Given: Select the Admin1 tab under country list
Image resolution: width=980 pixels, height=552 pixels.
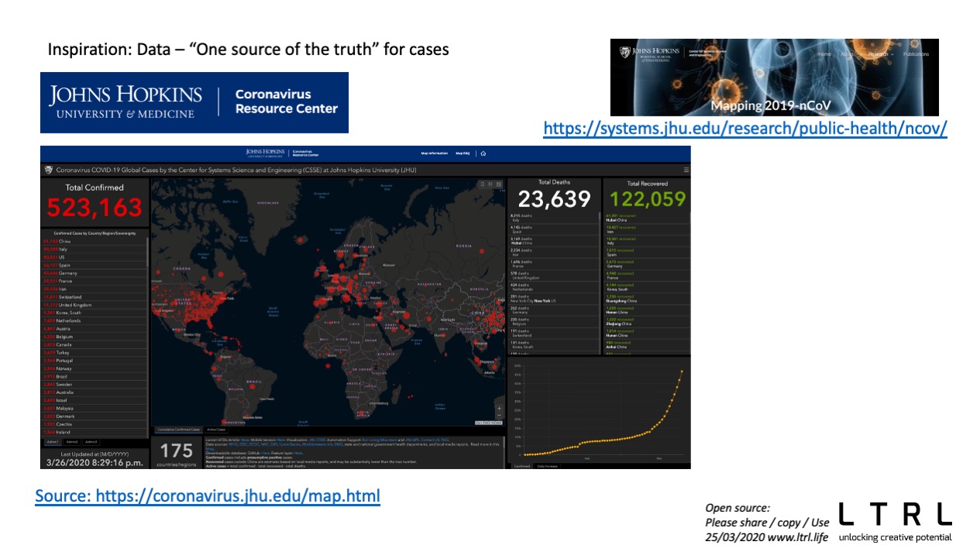Looking at the screenshot, I should coord(53,442).
